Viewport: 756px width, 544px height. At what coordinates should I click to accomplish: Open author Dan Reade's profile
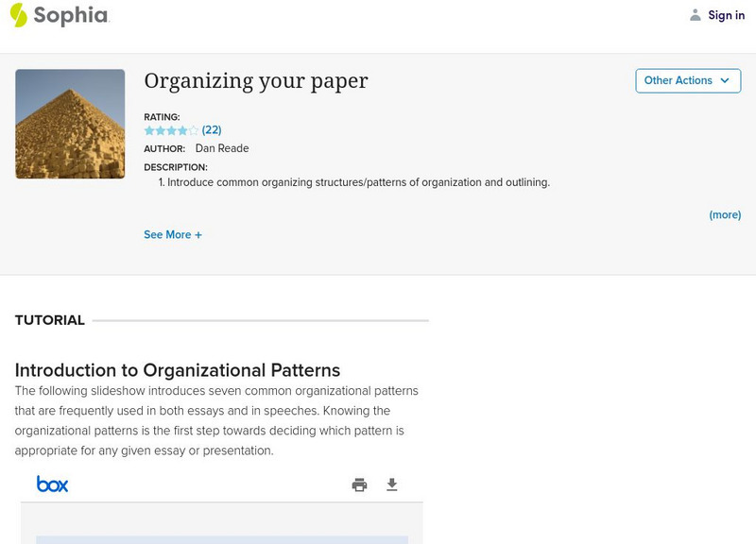click(x=222, y=148)
